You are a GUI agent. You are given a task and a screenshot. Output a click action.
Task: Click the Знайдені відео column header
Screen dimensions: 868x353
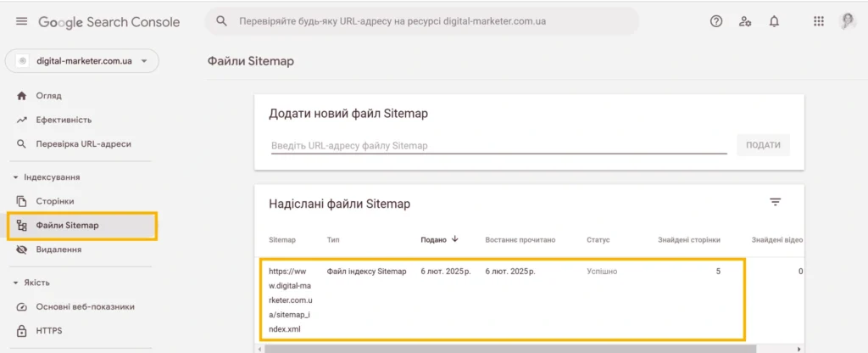pyautogui.click(x=777, y=240)
